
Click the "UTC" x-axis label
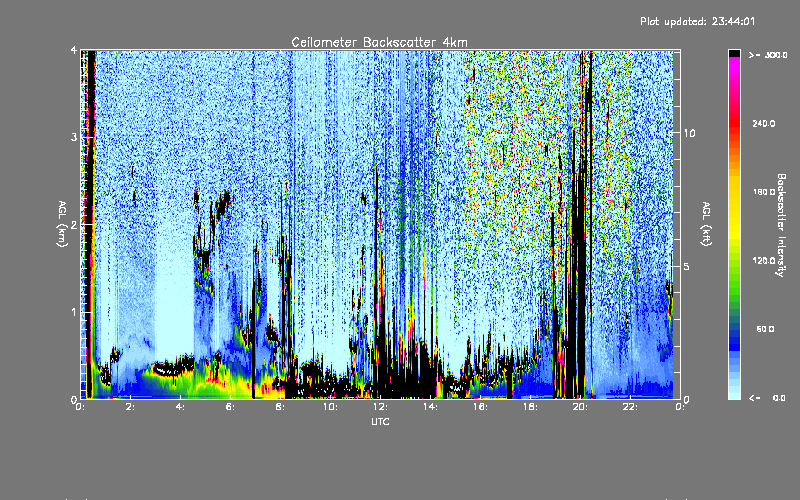coord(380,421)
